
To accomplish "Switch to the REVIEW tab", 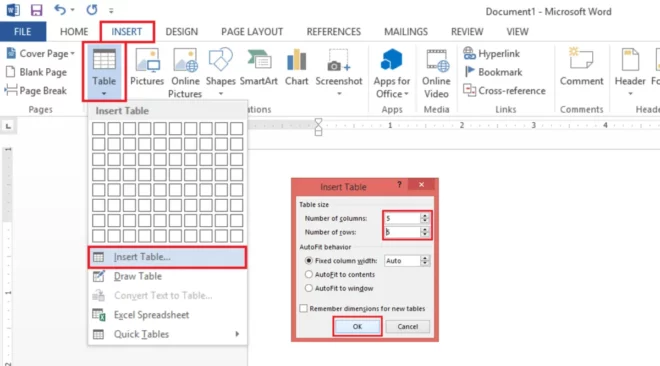I will click(x=467, y=32).
